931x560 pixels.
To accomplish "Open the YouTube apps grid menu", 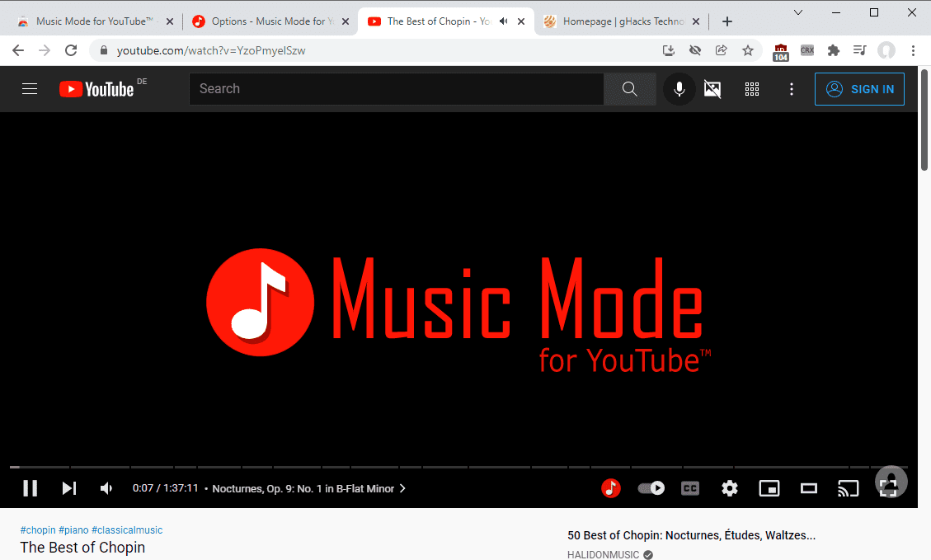I will click(751, 89).
